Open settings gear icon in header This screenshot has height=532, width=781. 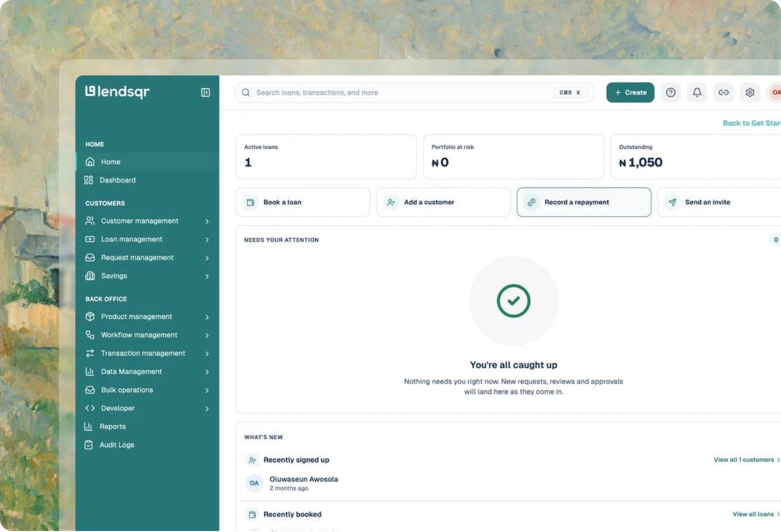(750, 92)
